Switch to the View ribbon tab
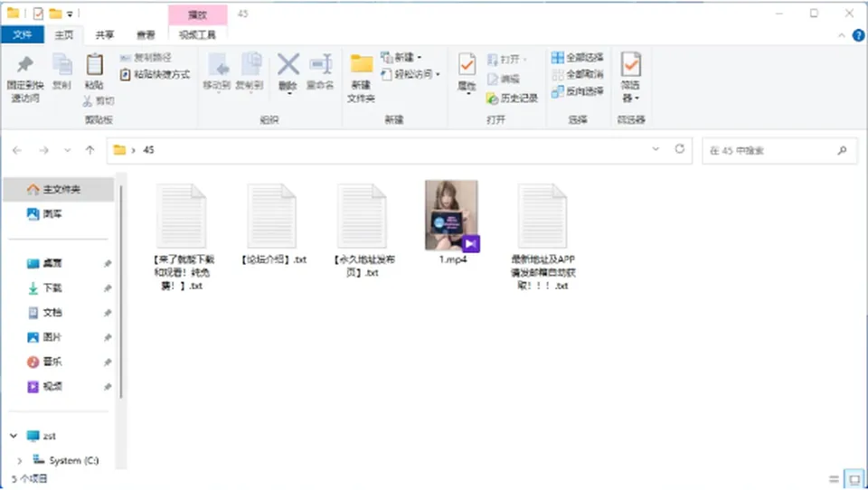This screenshot has height=490, width=868. tap(146, 35)
